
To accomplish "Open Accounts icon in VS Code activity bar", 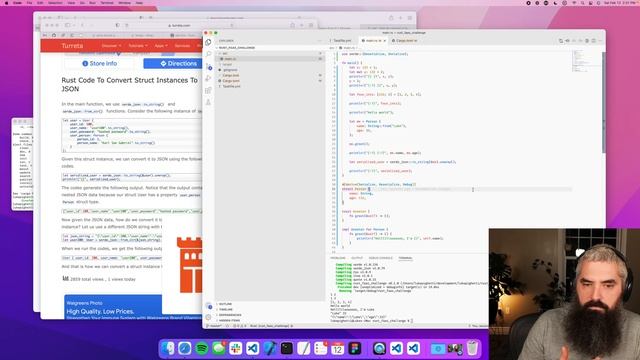I will click(209, 306).
